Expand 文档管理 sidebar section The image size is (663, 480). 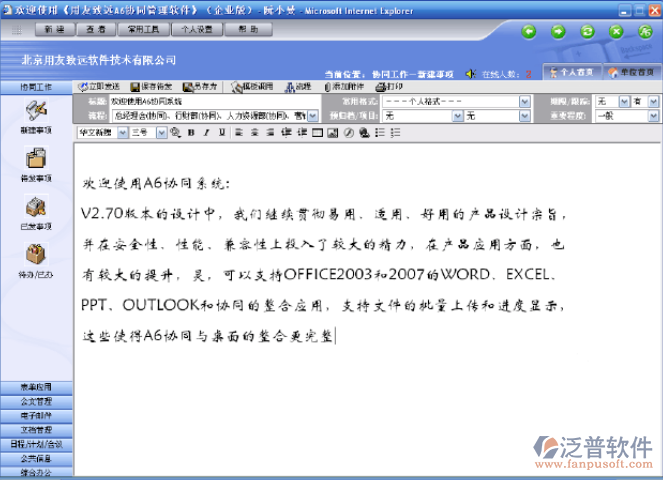36,430
